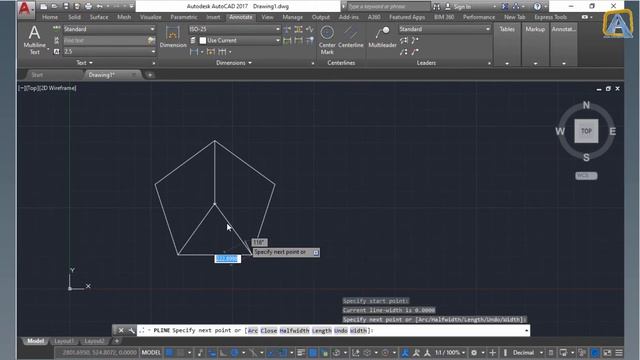This screenshot has height=360, width=640.
Task: Click the TOP face of ViewCube
Action: coord(586,131)
